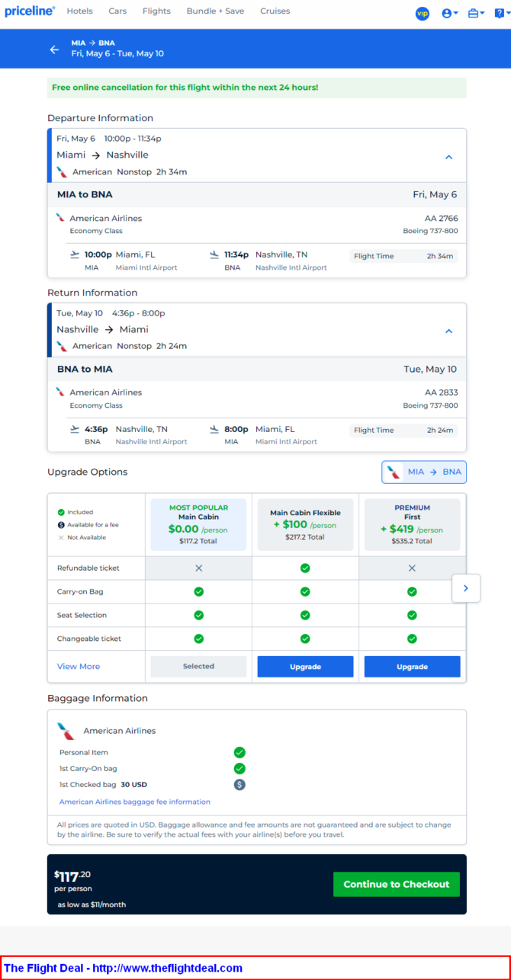
Task: Click American Airlines logo in return summary
Action: pos(62,346)
